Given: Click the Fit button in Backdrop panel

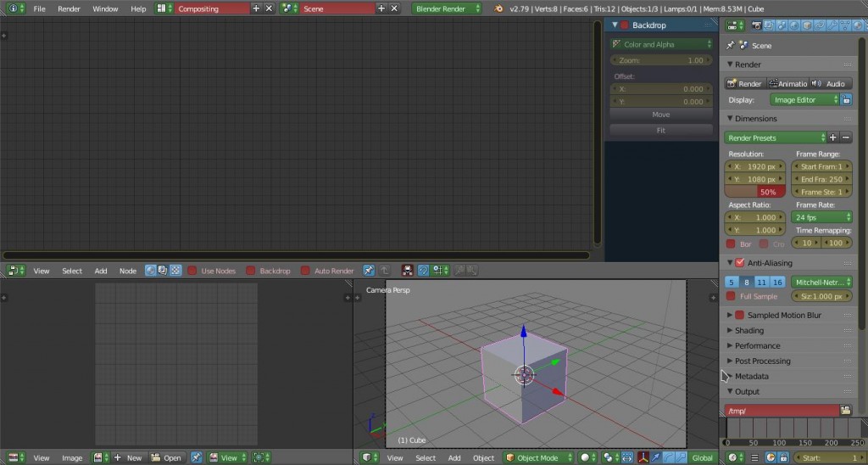Looking at the screenshot, I should coord(660,131).
